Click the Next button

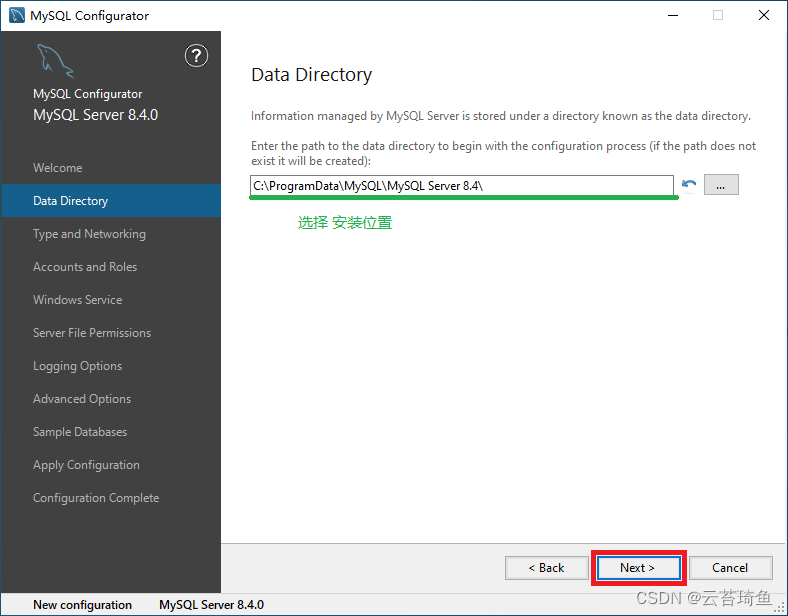(x=638, y=568)
